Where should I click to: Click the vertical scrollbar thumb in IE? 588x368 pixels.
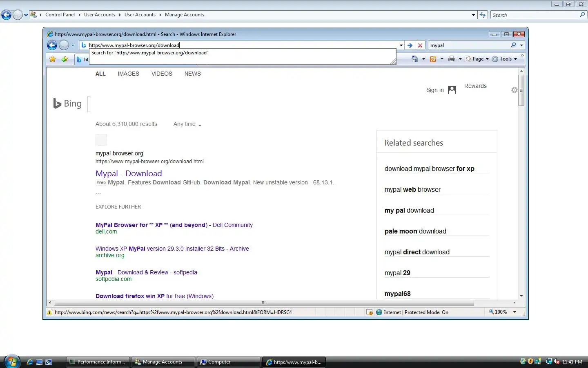click(x=521, y=91)
